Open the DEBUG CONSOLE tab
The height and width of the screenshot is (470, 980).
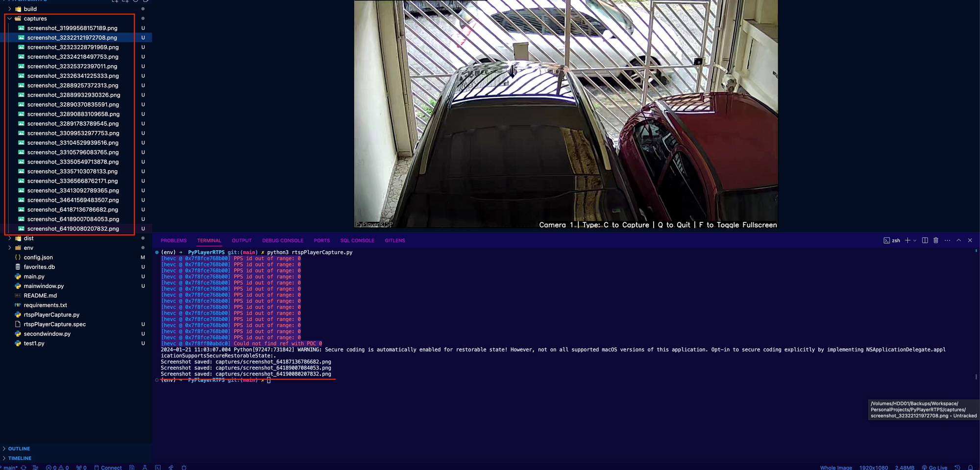(283, 240)
